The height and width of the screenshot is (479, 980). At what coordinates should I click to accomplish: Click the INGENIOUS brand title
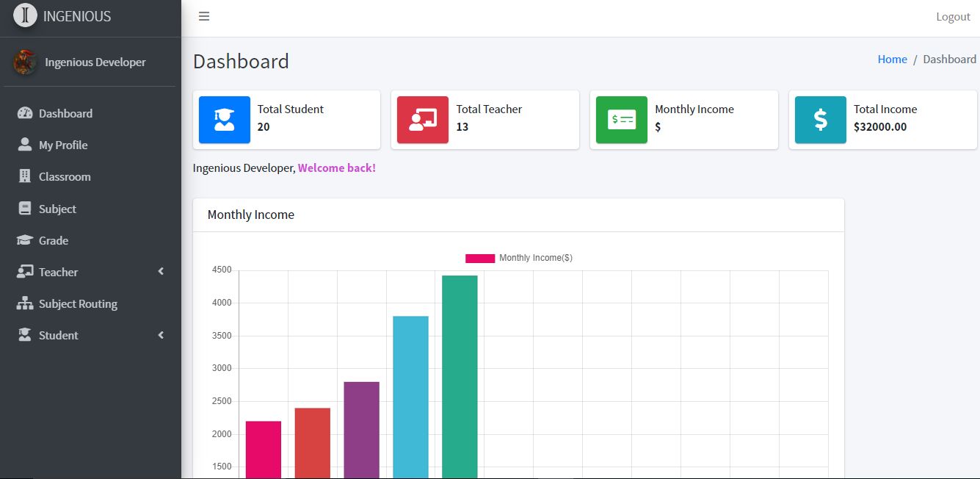pos(77,16)
